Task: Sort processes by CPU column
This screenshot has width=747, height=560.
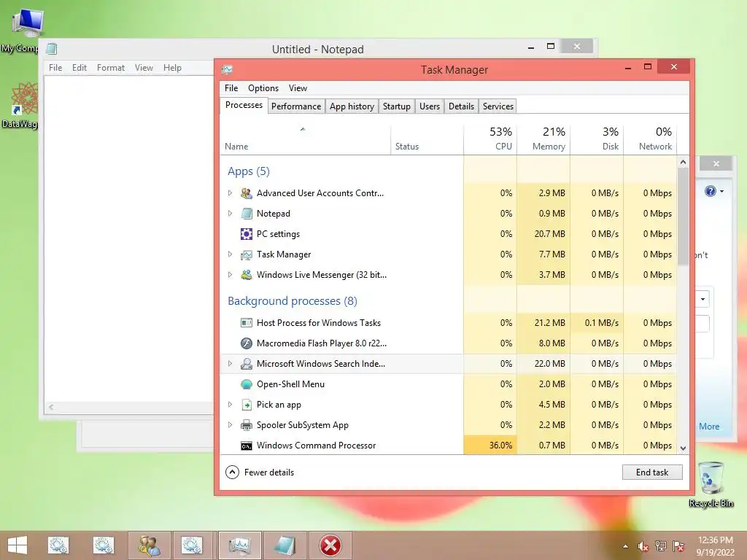Action: pyautogui.click(x=490, y=139)
